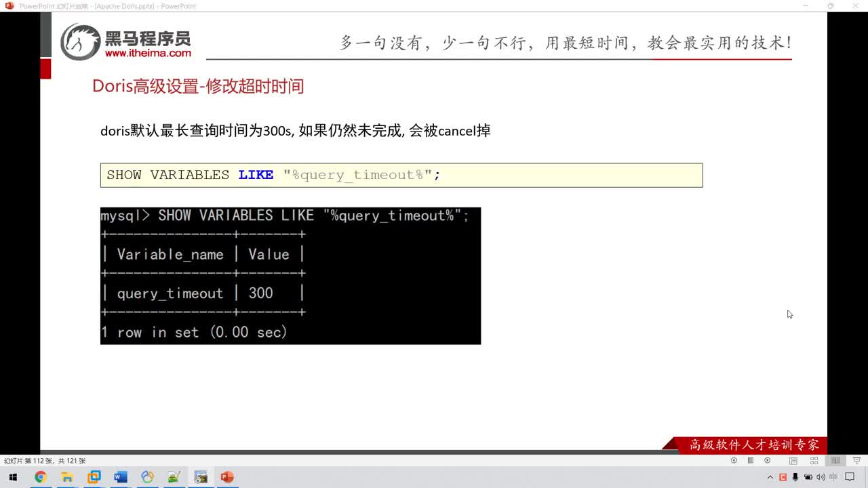Click the '幻灯片 第 112 张' slide counter
The width and height of the screenshot is (868, 488).
45,461
